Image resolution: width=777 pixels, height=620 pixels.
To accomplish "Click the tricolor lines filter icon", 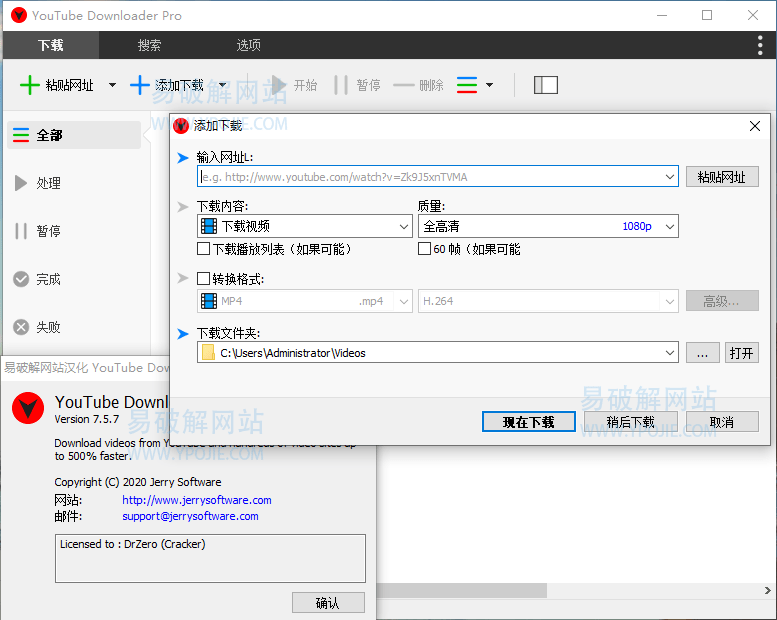I will point(467,85).
